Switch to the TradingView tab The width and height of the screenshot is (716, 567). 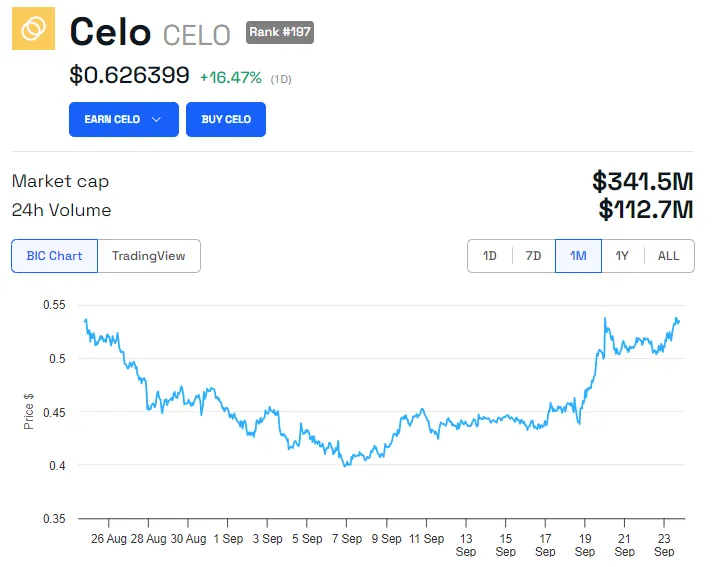[x=148, y=256]
